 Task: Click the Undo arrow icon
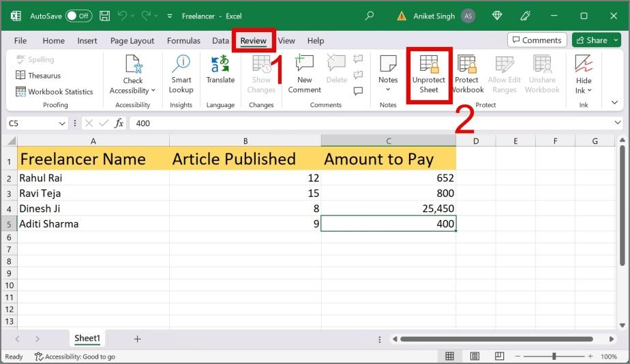123,16
